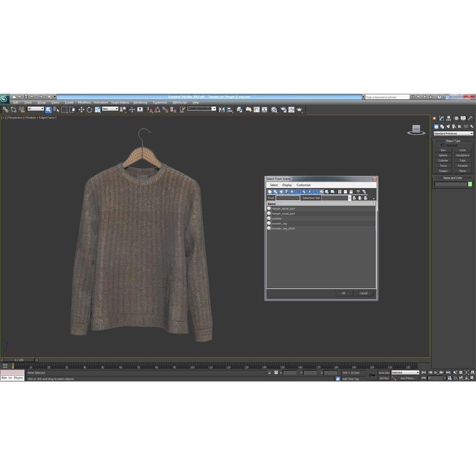Open the Hierarchy panel tab icon
This screenshot has height=476, width=476.
(x=449, y=119)
